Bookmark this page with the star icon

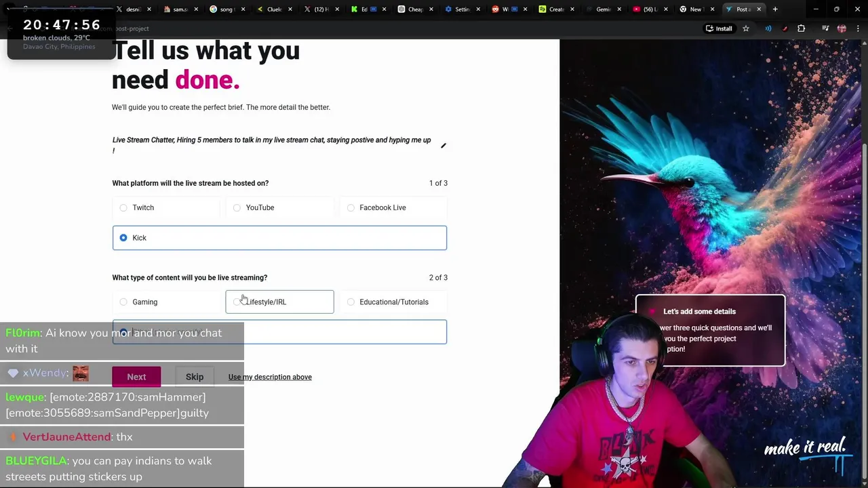746,28
